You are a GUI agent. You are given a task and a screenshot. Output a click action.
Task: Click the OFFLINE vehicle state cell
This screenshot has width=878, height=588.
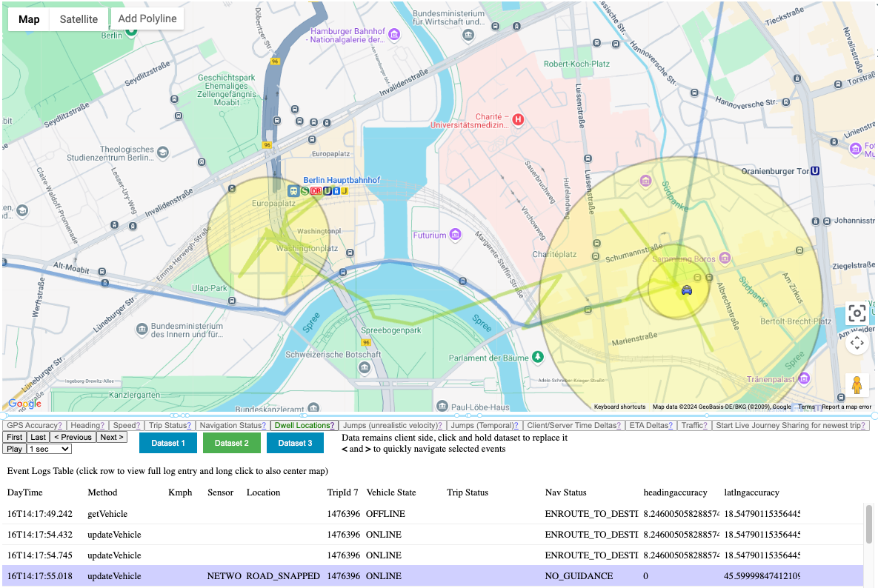[385, 514]
